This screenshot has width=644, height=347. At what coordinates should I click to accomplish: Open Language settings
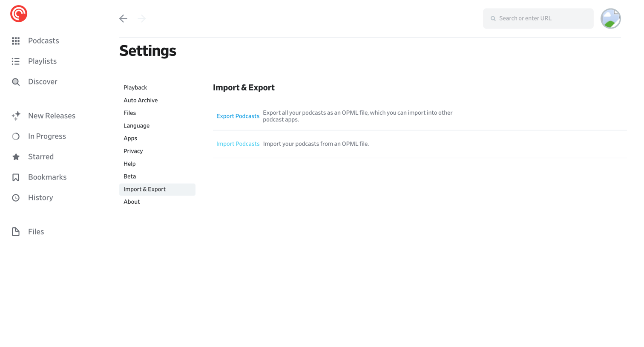click(x=157, y=126)
